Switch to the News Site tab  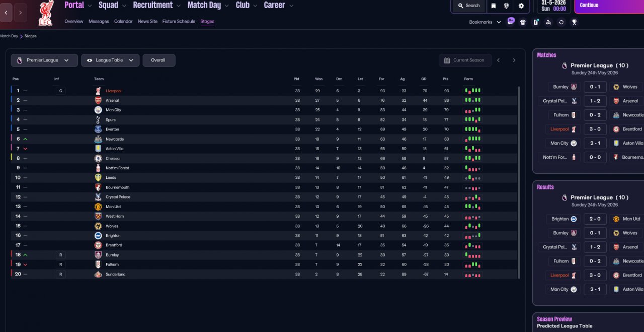pyautogui.click(x=147, y=21)
